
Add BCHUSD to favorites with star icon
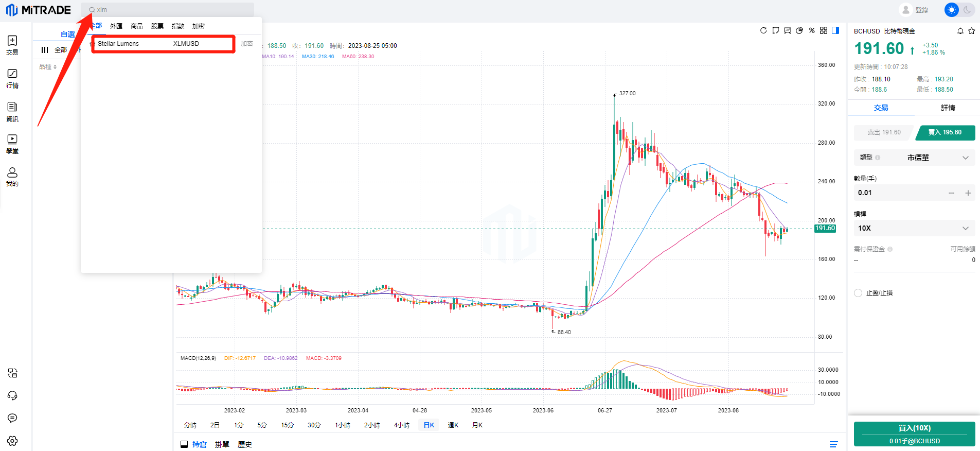[971, 31]
